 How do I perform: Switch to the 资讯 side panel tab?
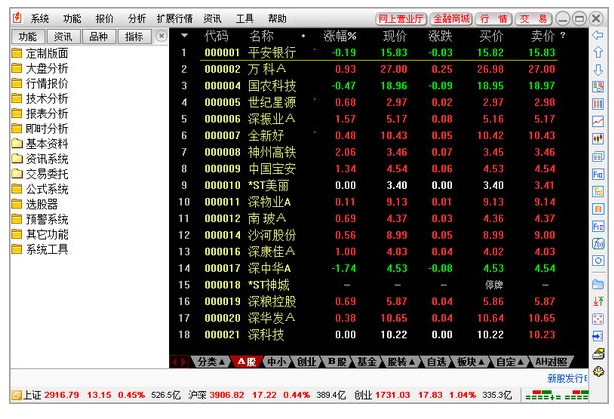click(x=63, y=37)
